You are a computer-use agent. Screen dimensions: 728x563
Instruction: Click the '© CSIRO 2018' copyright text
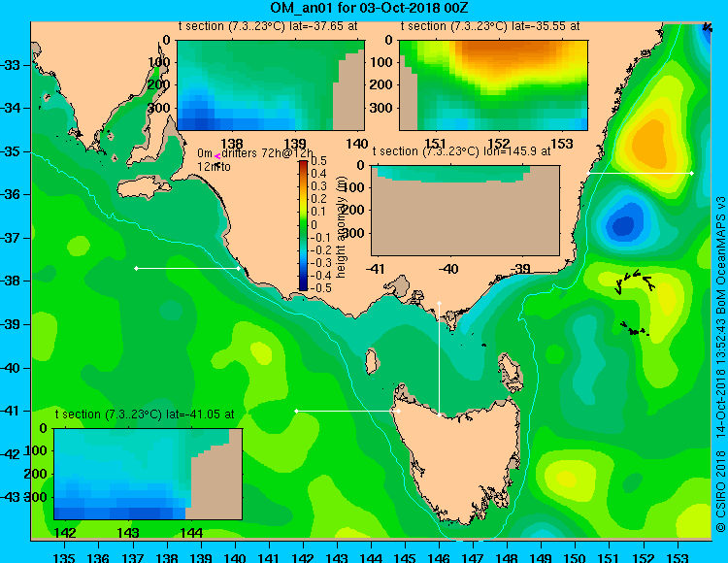(x=720, y=490)
